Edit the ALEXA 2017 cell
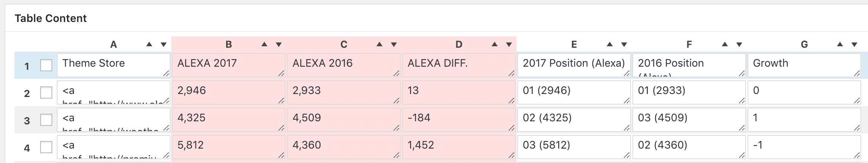 pyautogui.click(x=228, y=65)
